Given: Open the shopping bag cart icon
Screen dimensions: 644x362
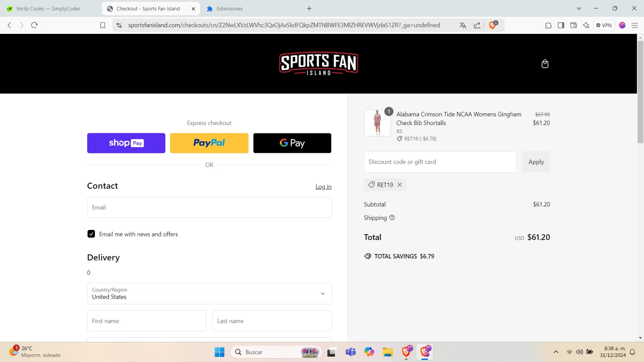Looking at the screenshot, I should click(545, 63).
